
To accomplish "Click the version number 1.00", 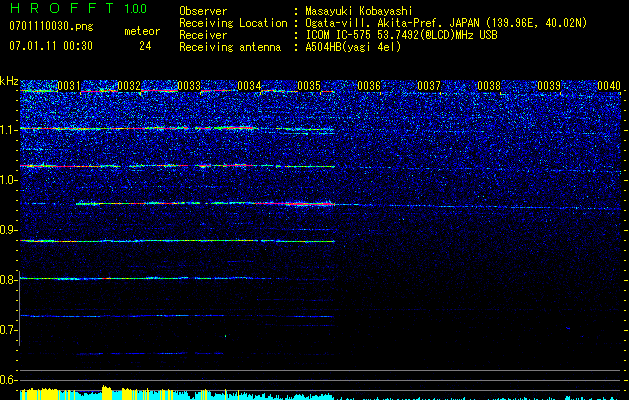I will [135, 9].
